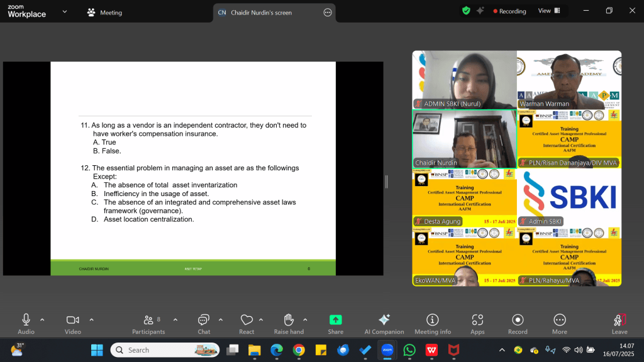Click the Leave meeting button
Screen dimensions: 644x362
[619, 324]
